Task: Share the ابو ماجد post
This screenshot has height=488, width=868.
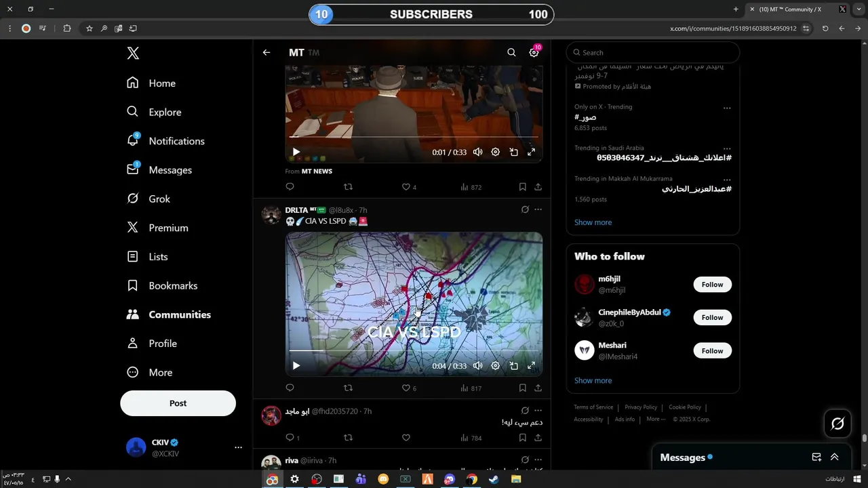Action: 538,438
